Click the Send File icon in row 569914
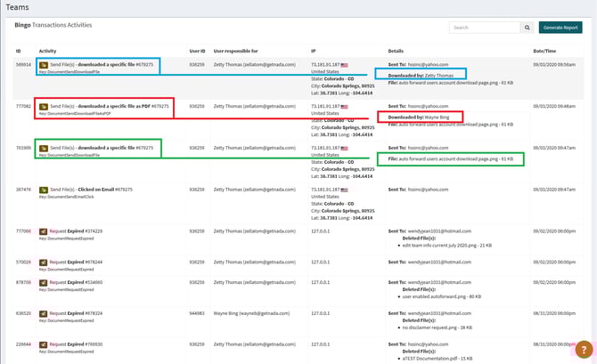Image resolution: width=597 pixels, height=364 pixels. [43, 65]
